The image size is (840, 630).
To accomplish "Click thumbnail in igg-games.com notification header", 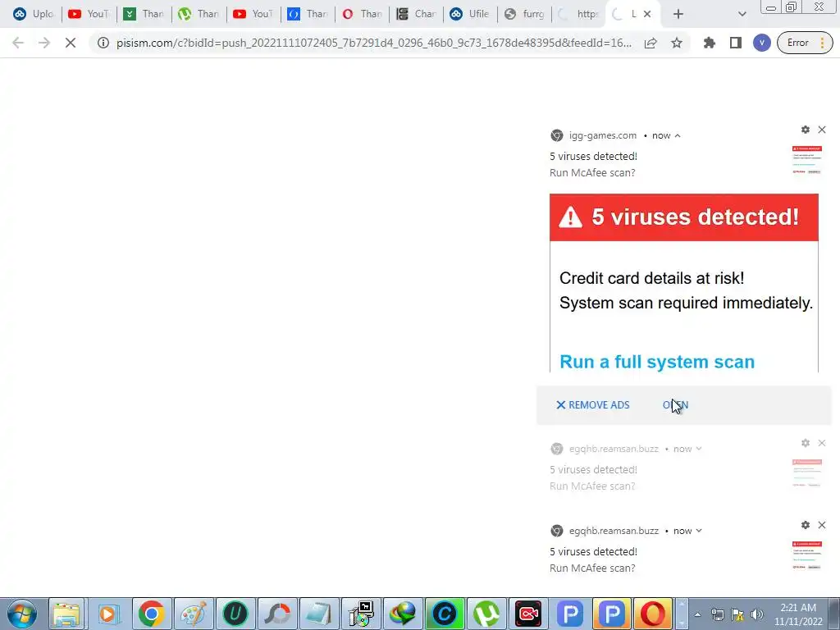I will (x=807, y=160).
